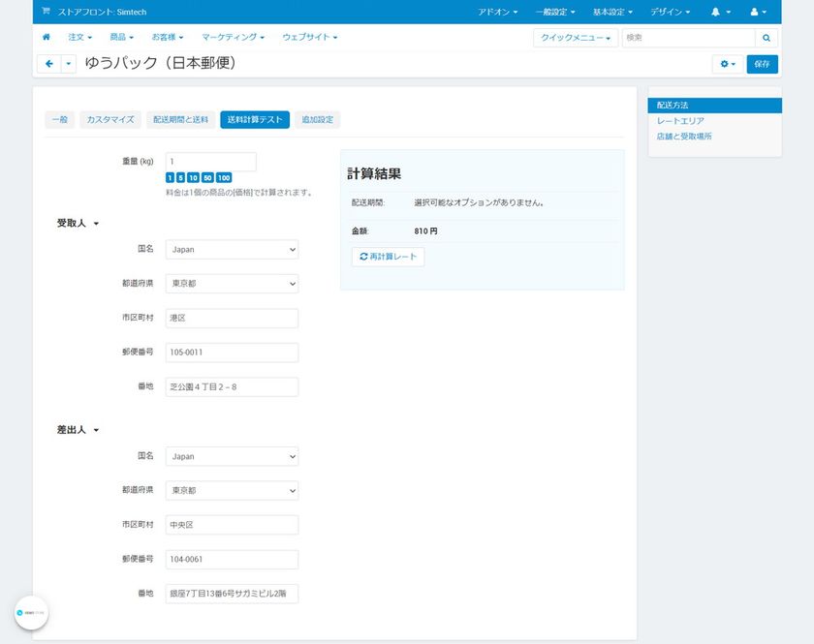Click the 保存 button

[762, 64]
